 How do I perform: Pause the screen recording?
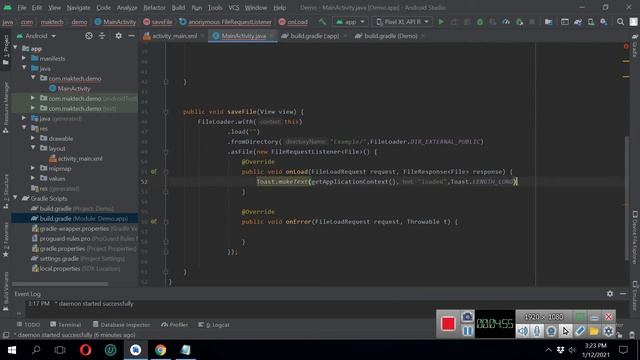pos(467,331)
